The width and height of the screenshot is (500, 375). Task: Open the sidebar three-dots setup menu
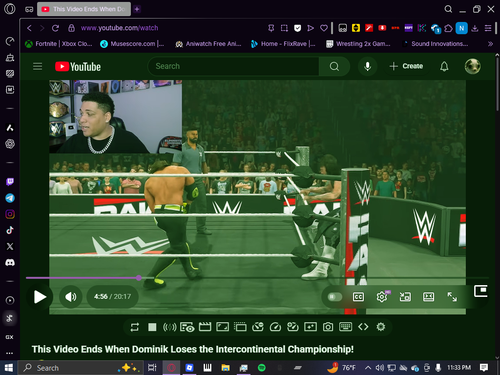(x=10, y=353)
